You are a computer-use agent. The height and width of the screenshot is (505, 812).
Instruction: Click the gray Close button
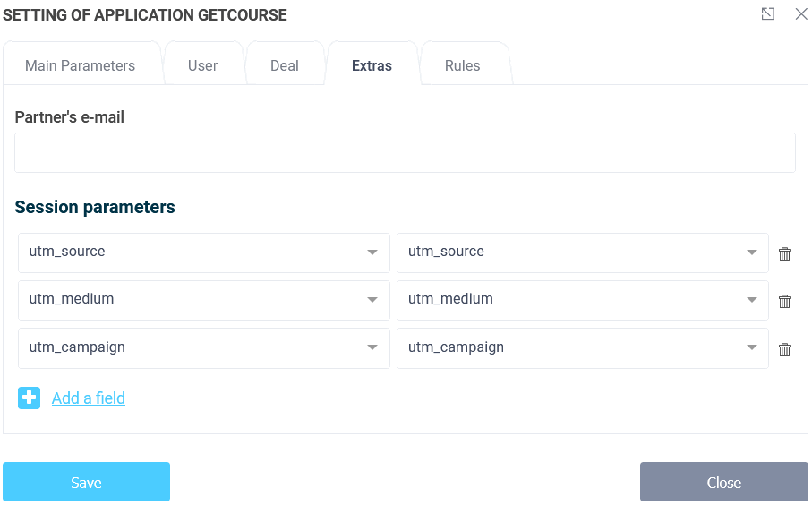(x=724, y=482)
